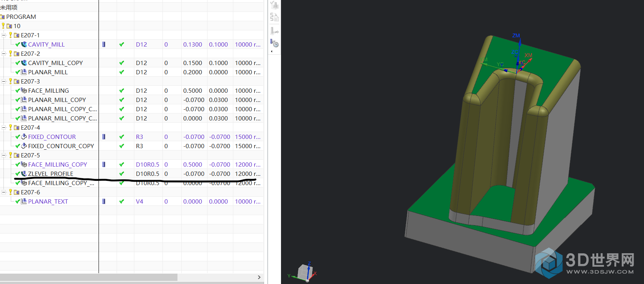Click the FACE_MILLING_COPY operation icon
The height and width of the screenshot is (284, 644).
coord(24,164)
